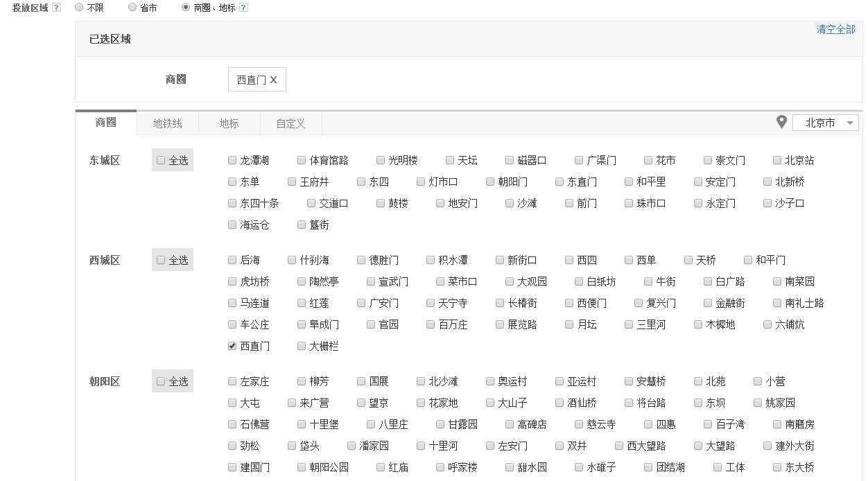Check the 磁器口 checkbox

coord(510,160)
